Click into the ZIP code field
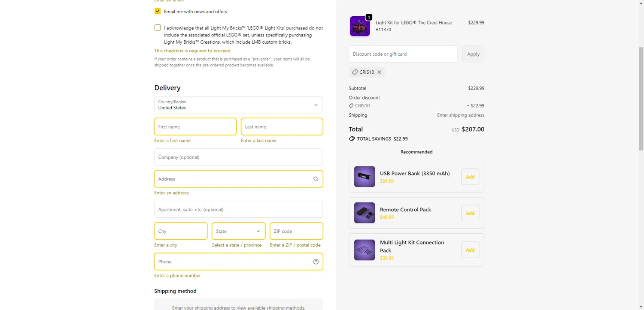644x310 pixels. (296, 231)
